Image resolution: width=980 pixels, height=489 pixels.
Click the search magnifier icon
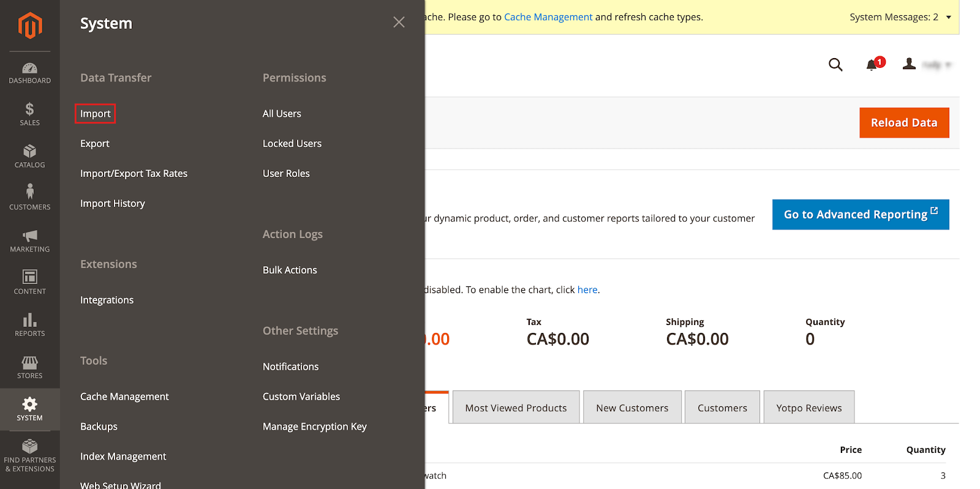(x=835, y=65)
